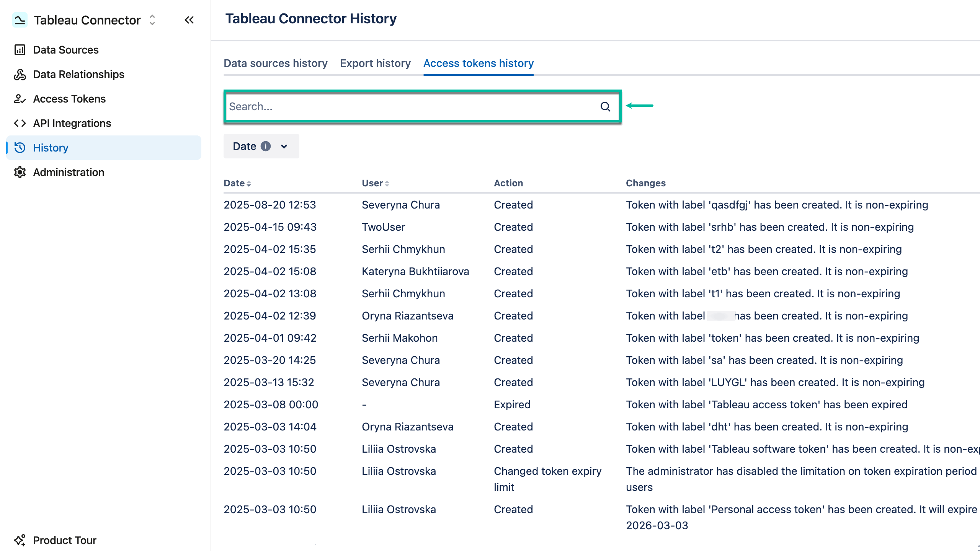Expand the Date filter chevron arrow
Image resolution: width=980 pixels, height=551 pixels.
[x=284, y=147]
